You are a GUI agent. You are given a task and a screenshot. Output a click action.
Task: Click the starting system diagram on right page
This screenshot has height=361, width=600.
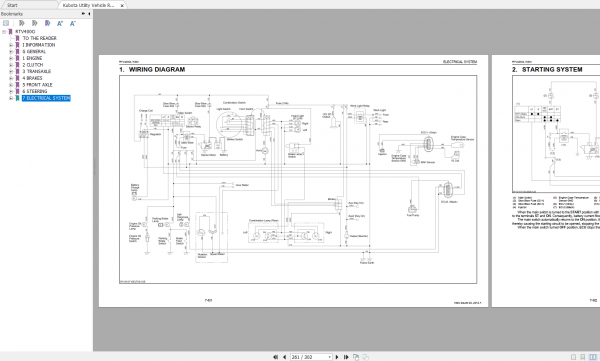point(556,134)
